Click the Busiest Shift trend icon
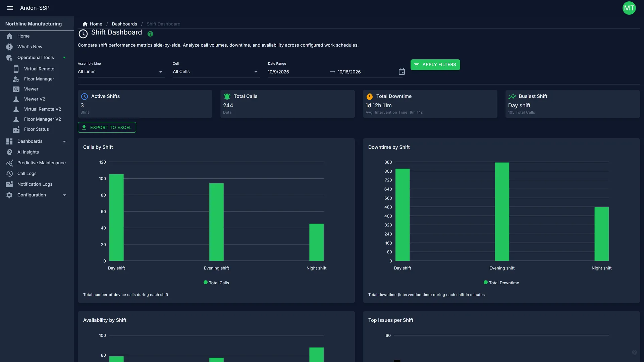Screen dimensions: 644x362 pos(512,97)
